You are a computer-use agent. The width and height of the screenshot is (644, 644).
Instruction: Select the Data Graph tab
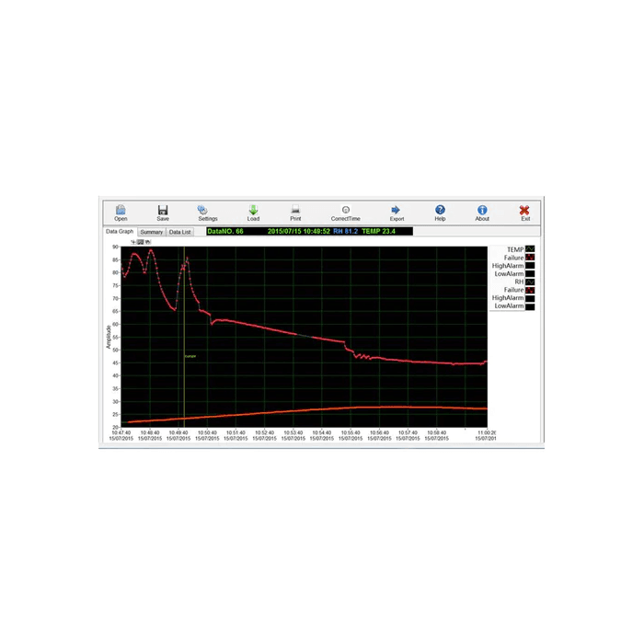pos(120,233)
